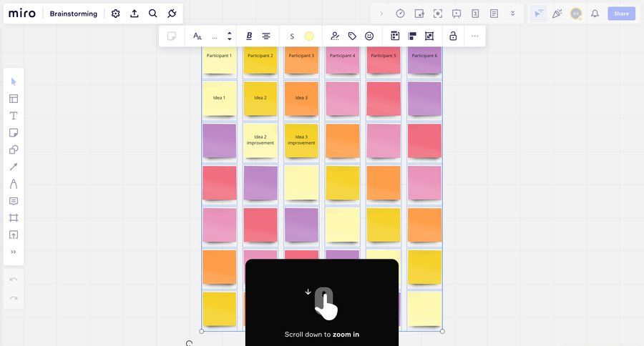Click the screen focus capture icon
The height and width of the screenshot is (346, 644).
pyautogui.click(x=438, y=14)
